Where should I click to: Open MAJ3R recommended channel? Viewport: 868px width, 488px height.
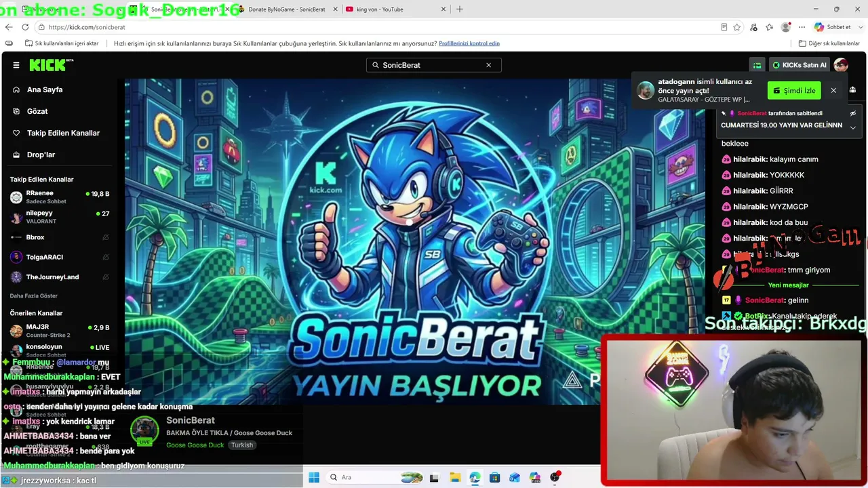coord(60,331)
